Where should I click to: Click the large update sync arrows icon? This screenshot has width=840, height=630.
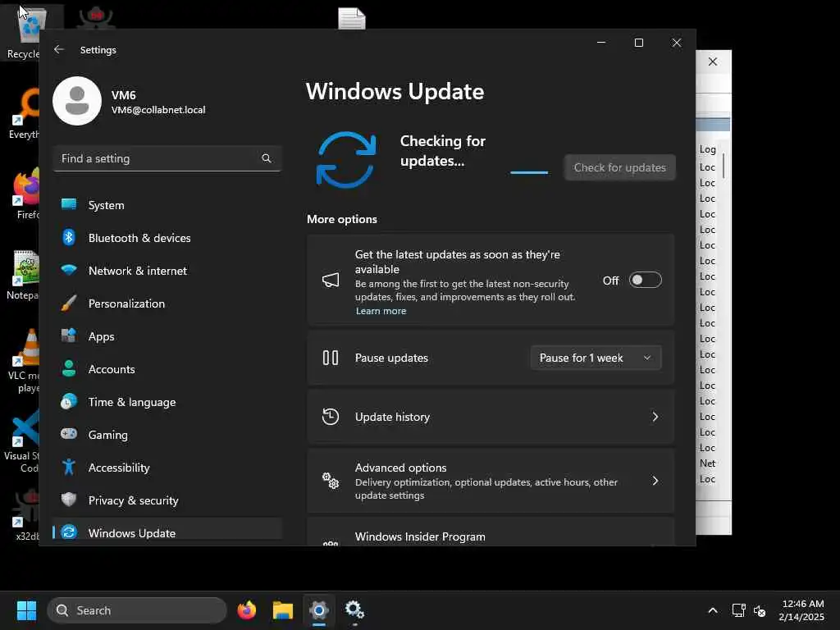tap(346, 160)
